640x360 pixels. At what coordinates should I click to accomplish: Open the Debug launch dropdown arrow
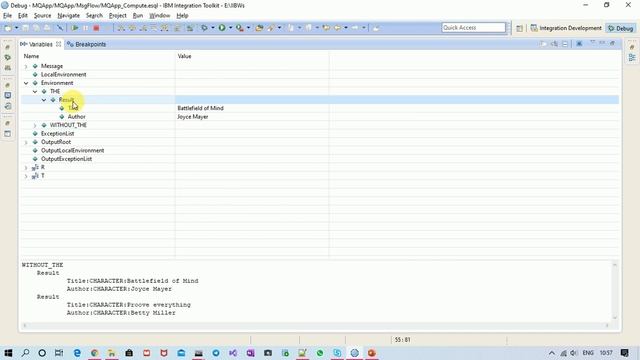(213, 28)
